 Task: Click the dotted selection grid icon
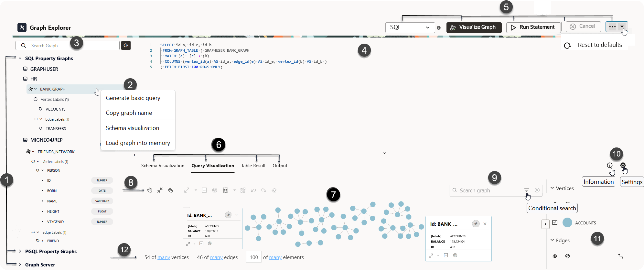click(226, 190)
